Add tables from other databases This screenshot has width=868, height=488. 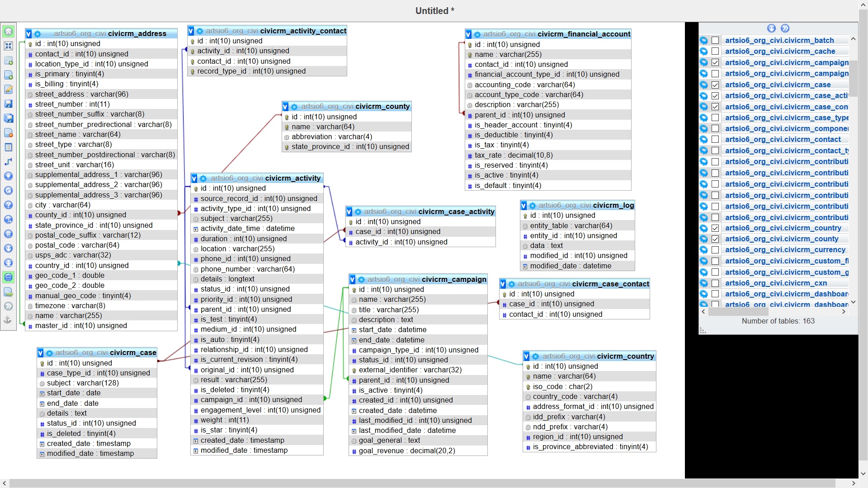point(8,61)
